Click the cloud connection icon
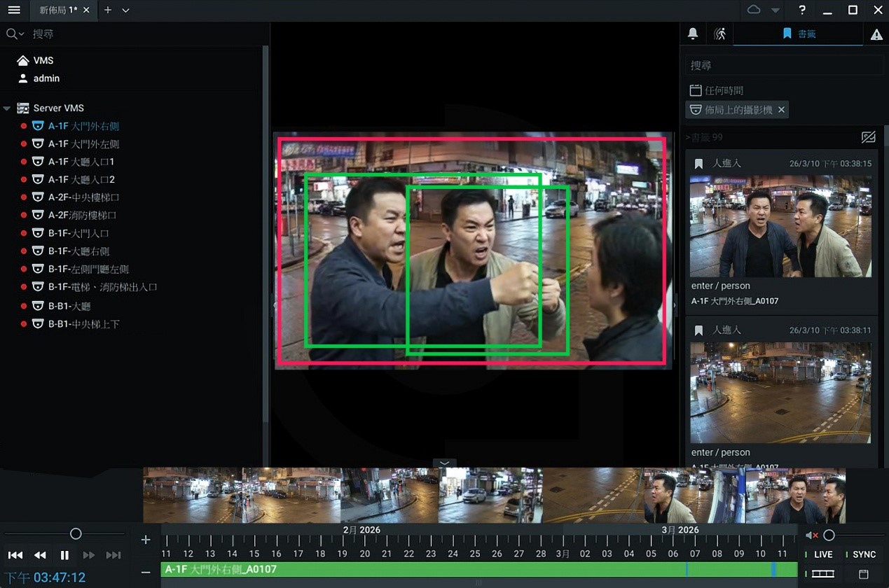Screen dimensions: 889x588 click(x=754, y=10)
